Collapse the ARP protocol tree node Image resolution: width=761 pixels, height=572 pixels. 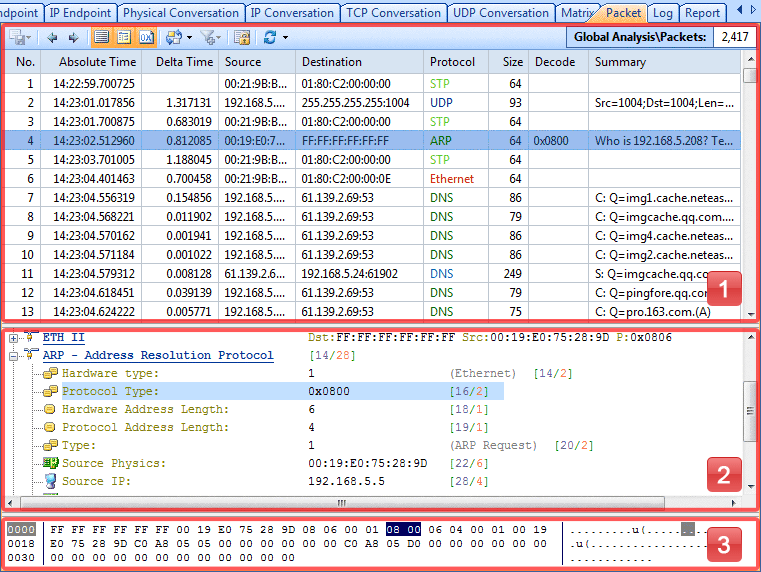point(14,356)
